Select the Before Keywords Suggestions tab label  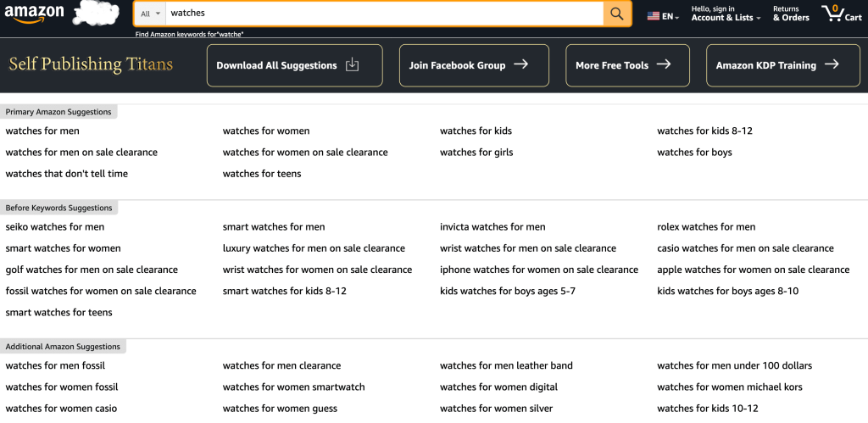point(58,208)
